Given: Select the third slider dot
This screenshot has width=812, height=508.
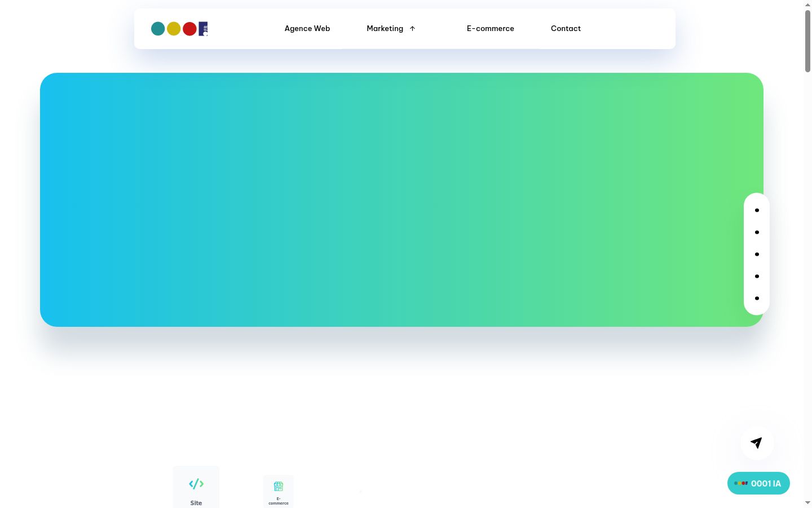Looking at the screenshot, I should pos(757,255).
